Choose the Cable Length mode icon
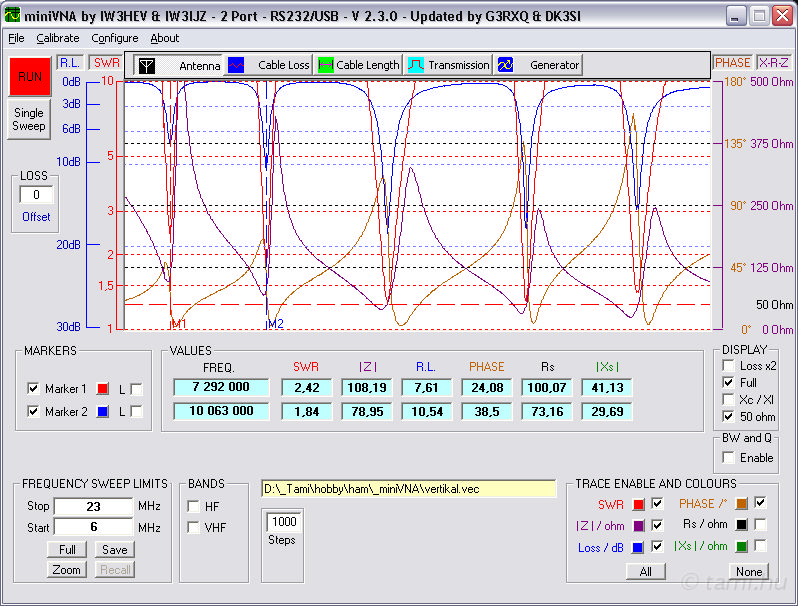The image size is (798, 606). (325, 65)
